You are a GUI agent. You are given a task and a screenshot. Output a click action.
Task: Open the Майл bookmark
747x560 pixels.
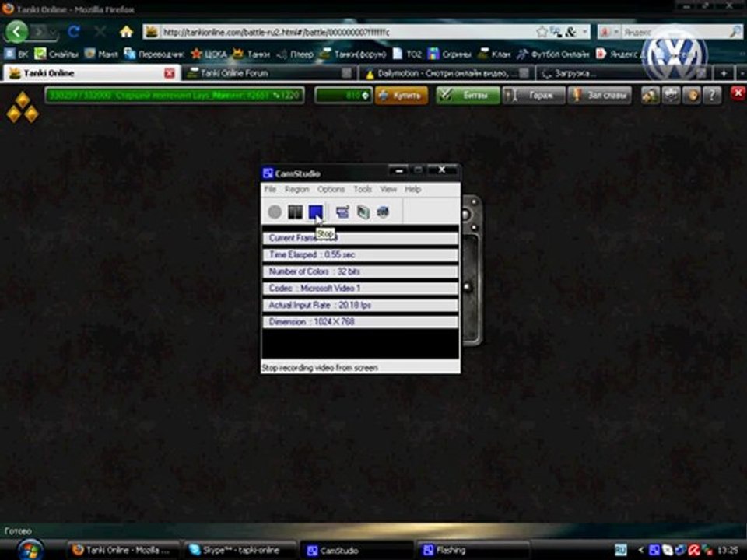101,54
